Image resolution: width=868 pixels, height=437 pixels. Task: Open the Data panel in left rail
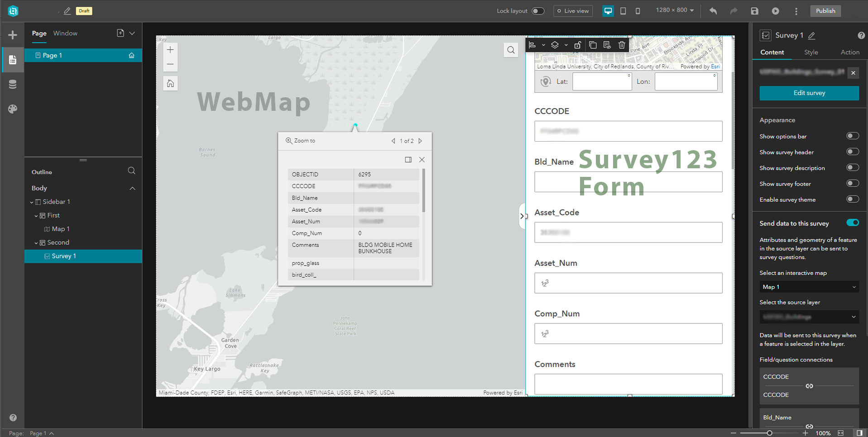tap(13, 85)
